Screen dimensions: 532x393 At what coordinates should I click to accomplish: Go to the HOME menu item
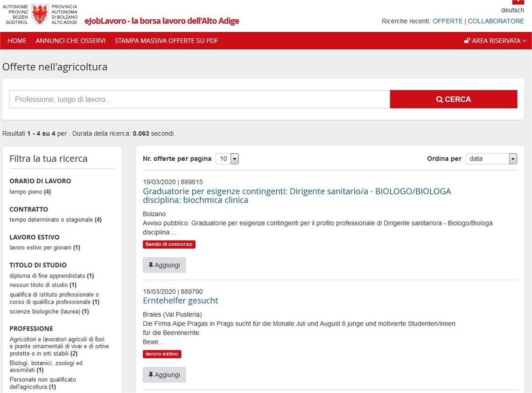17,41
